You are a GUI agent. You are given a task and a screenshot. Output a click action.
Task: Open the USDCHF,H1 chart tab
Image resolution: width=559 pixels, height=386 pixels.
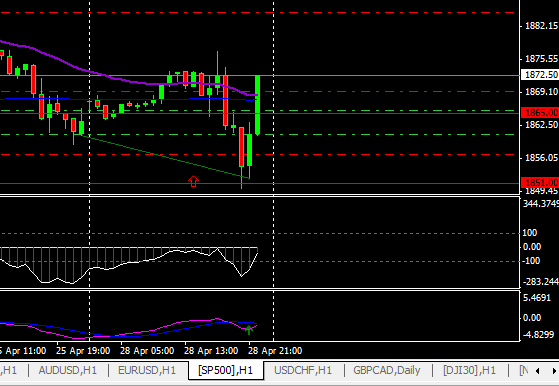pos(303,370)
